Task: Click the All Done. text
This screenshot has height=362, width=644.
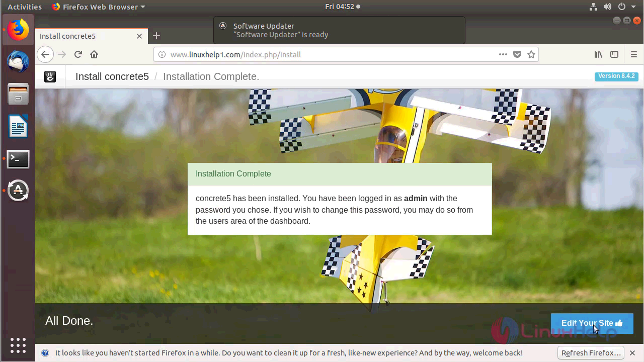Action: pos(69,321)
